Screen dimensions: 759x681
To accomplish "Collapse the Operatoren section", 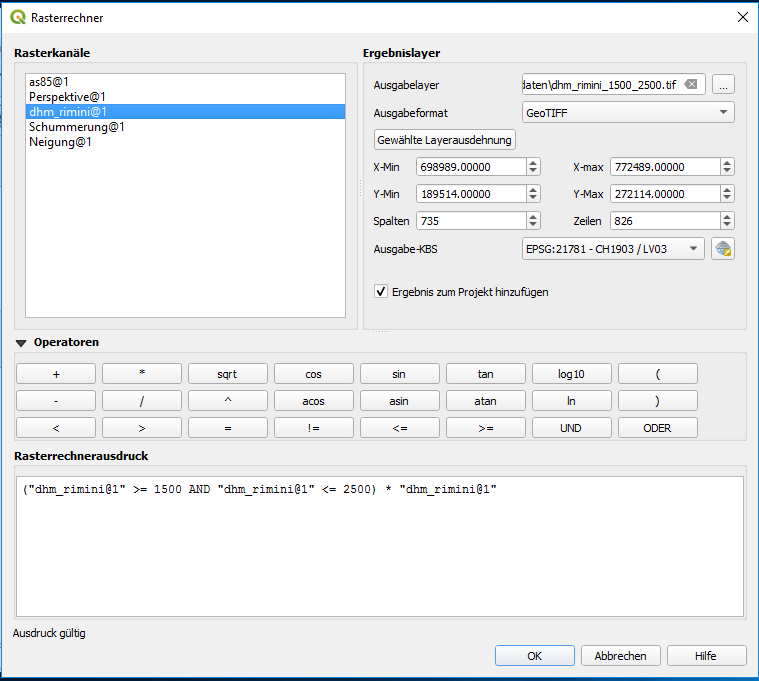I will 21,343.
